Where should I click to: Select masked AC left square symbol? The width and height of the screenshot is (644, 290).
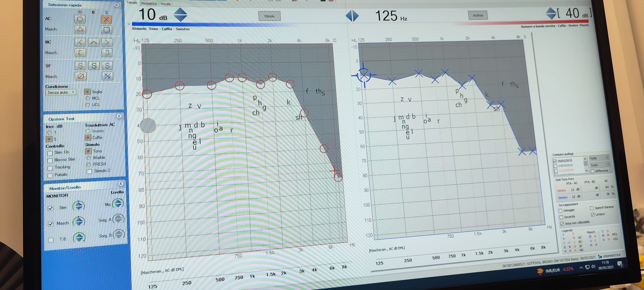point(106,30)
